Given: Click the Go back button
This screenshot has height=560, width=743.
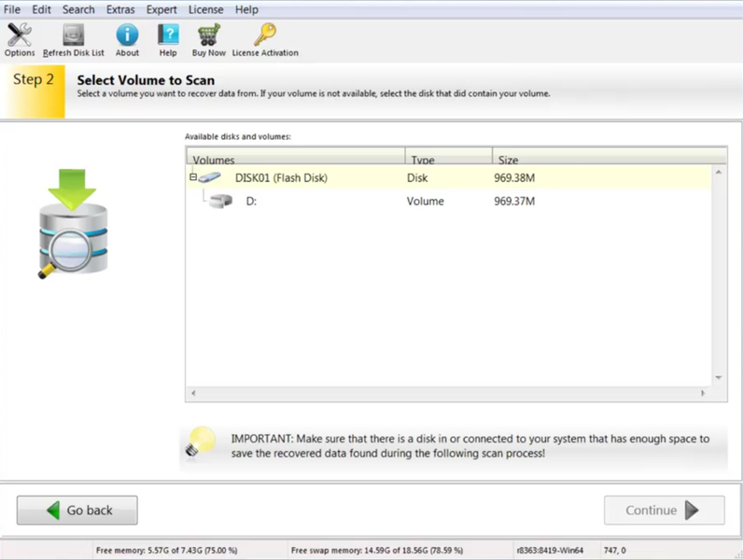Looking at the screenshot, I should tap(77, 511).
